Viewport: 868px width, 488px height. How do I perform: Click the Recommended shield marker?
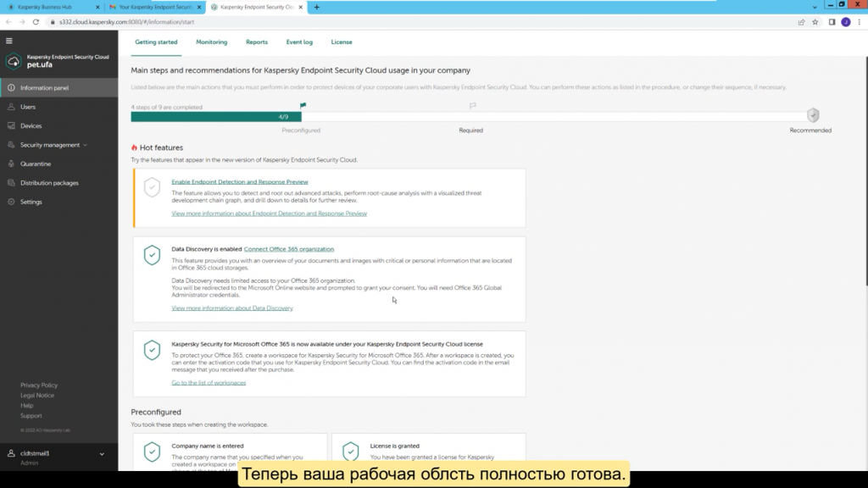click(813, 115)
